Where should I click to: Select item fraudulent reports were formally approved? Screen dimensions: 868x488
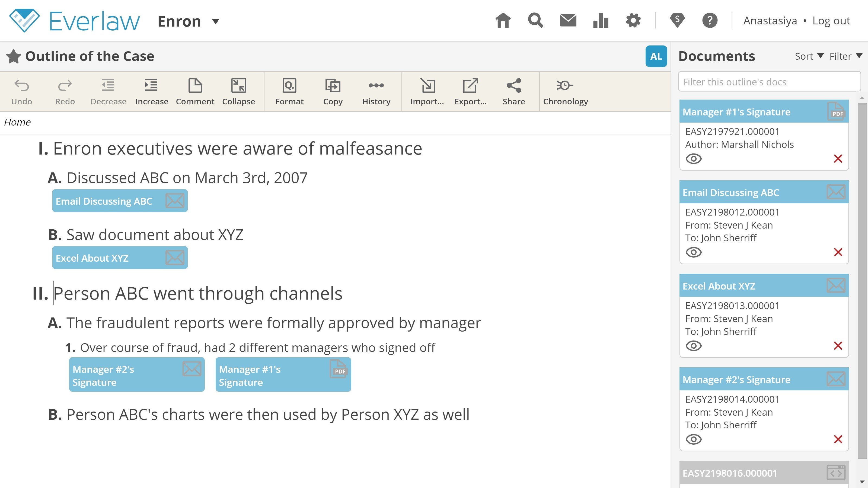click(x=274, y=323)
